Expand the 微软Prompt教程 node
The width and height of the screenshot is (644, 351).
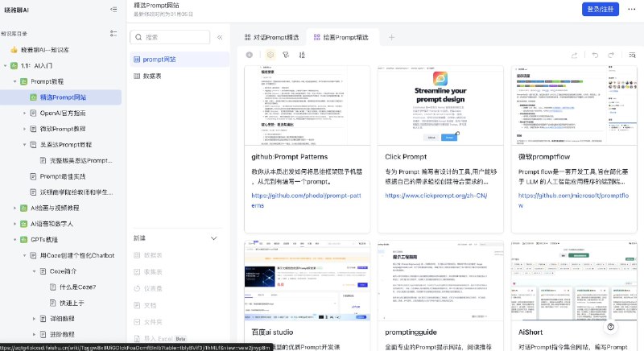coord(24,129)
